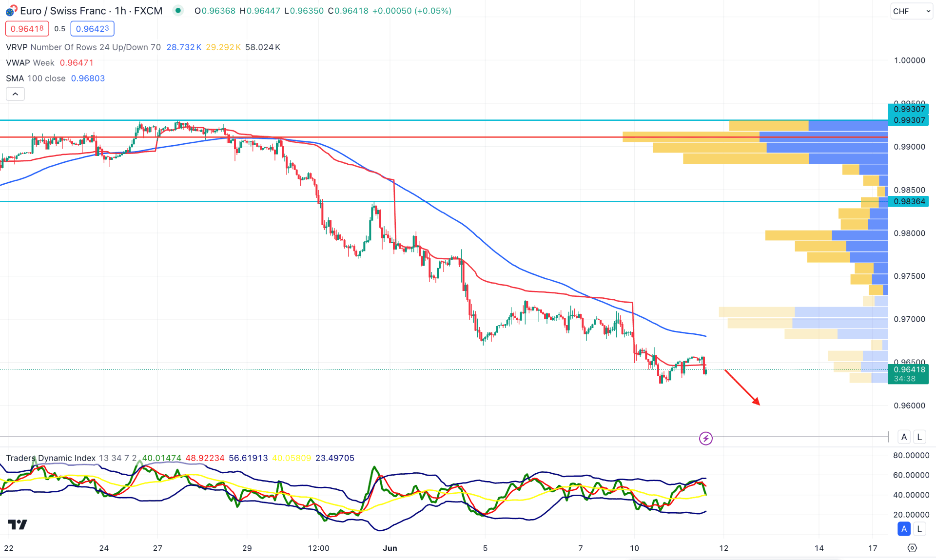Click the 60.00000 indicator axis label

(911, 475)
